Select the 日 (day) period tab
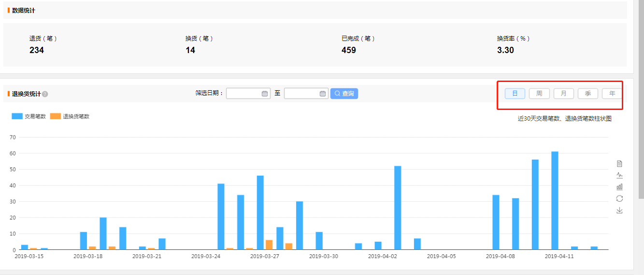 515,94
